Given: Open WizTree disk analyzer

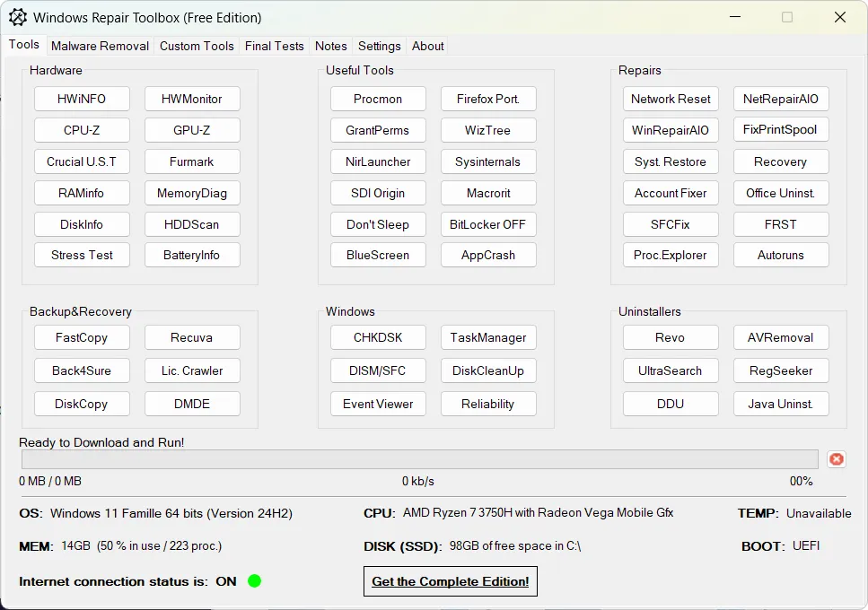Looking at the screenshot, I should tap(488, 130).
